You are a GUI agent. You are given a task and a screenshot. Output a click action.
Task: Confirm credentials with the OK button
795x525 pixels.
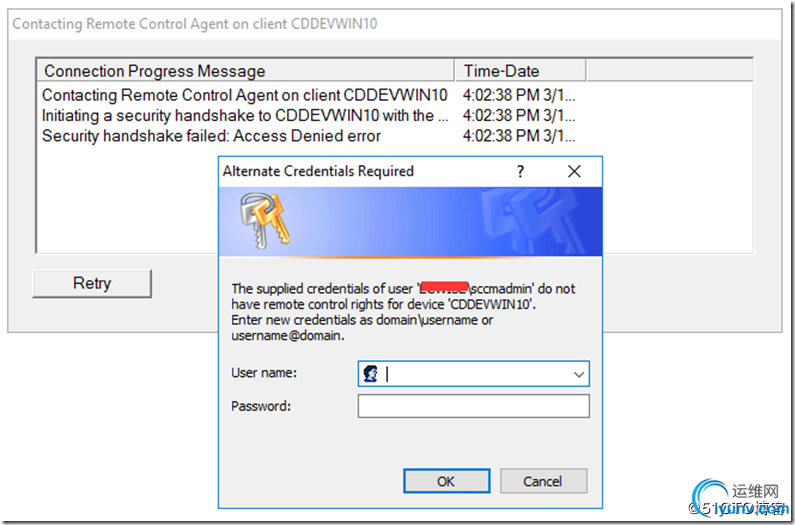pyautogui.click(x=447, y=481)
